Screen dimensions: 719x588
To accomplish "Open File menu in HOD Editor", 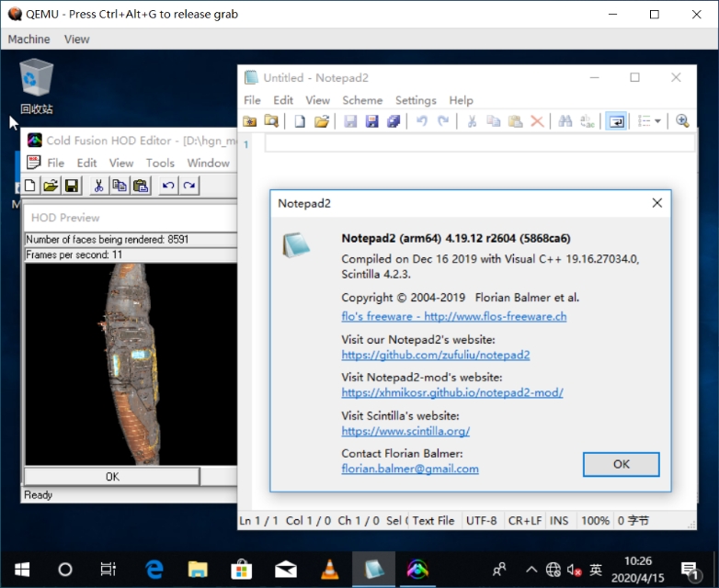I will [x=55, y=164].
